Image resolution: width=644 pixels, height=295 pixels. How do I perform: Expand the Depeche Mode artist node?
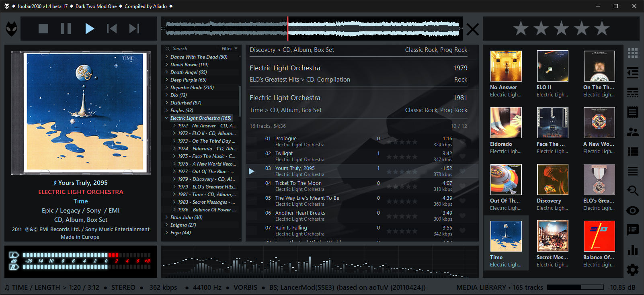(167, 88)
